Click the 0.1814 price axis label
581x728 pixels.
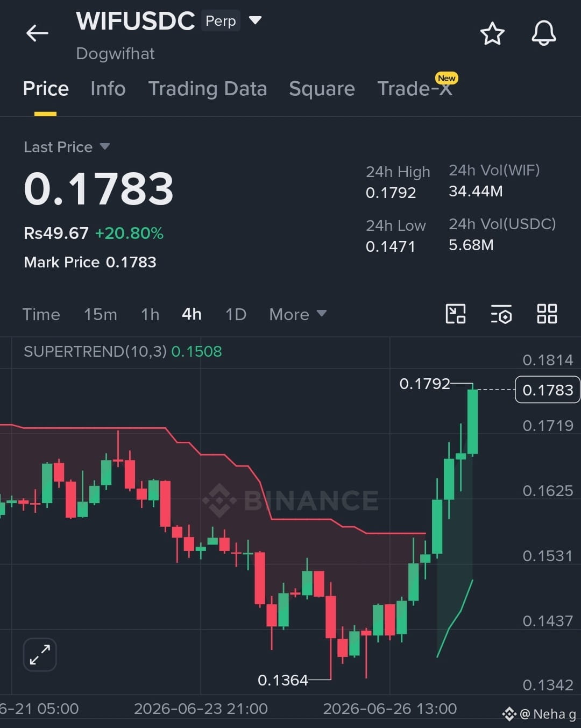pyautogui.click(x=548, y=360)
